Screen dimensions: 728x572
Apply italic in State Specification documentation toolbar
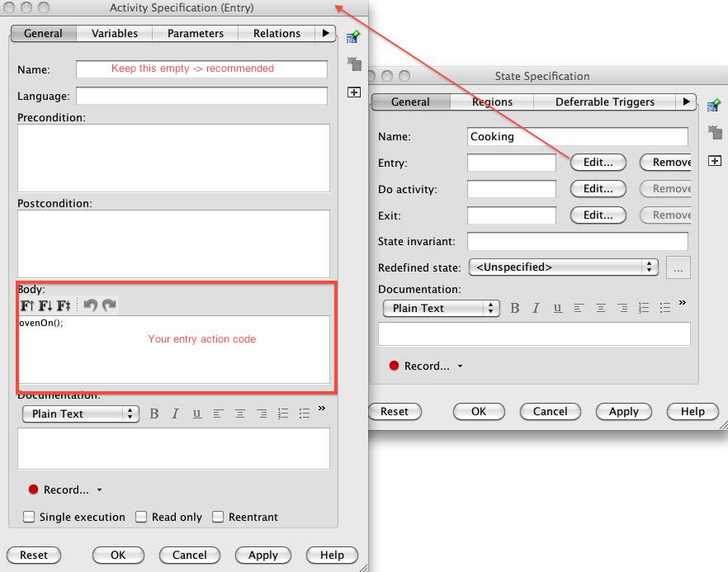pyautogui.click(x=537, y=308)
